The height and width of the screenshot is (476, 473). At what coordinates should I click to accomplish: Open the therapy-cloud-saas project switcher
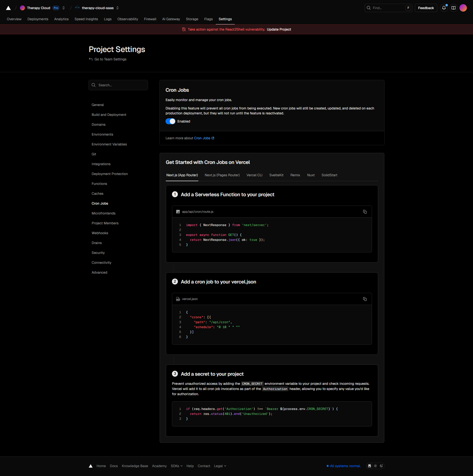pos(118,8)
